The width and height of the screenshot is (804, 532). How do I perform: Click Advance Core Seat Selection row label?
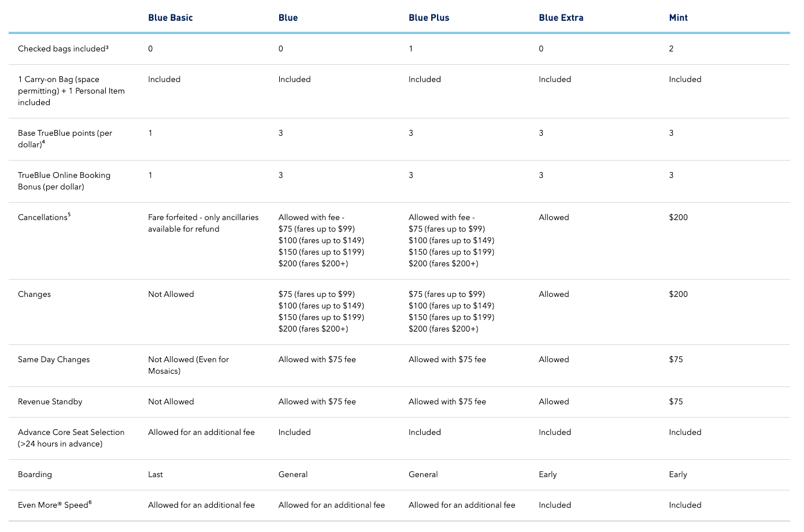(71, 438)
